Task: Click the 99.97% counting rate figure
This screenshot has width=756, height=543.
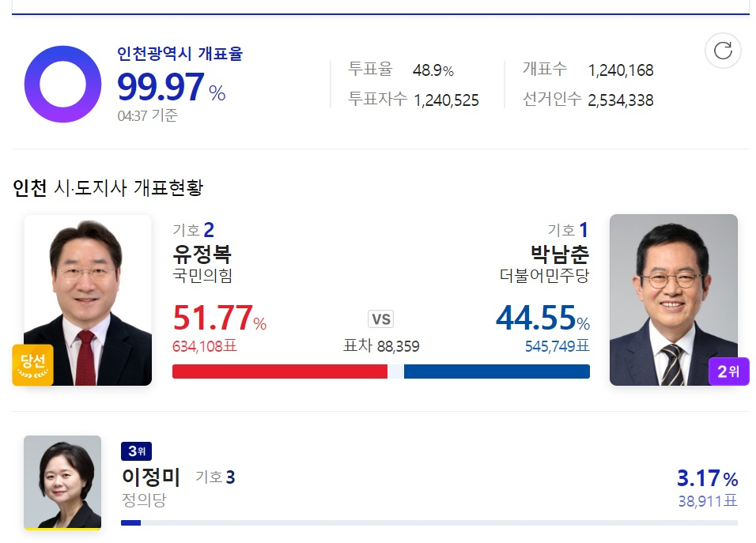Action: point(171,87)
